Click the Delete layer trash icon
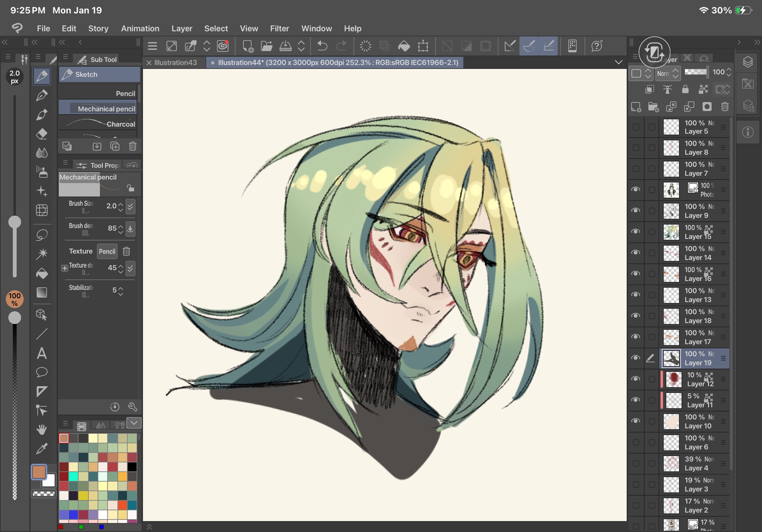Image resolution: width=762 pixels, height=532 pixels. coord(725,107)
